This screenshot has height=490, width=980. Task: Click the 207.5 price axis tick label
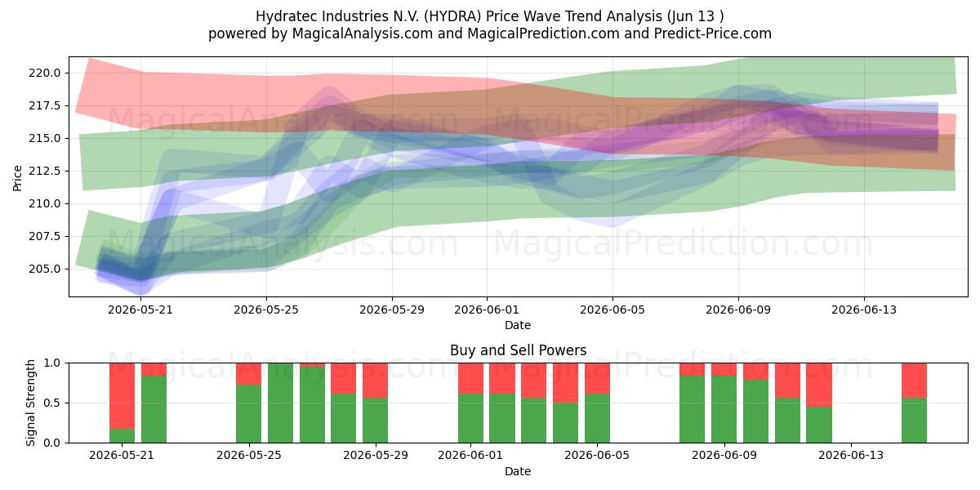(x=46, y=236)
